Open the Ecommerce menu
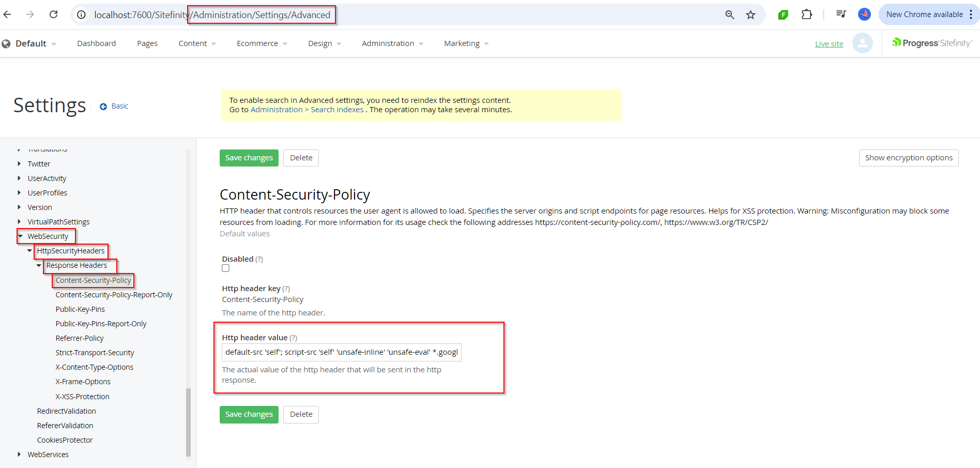Viewport: 980px width, 468px height. [262, 43]
